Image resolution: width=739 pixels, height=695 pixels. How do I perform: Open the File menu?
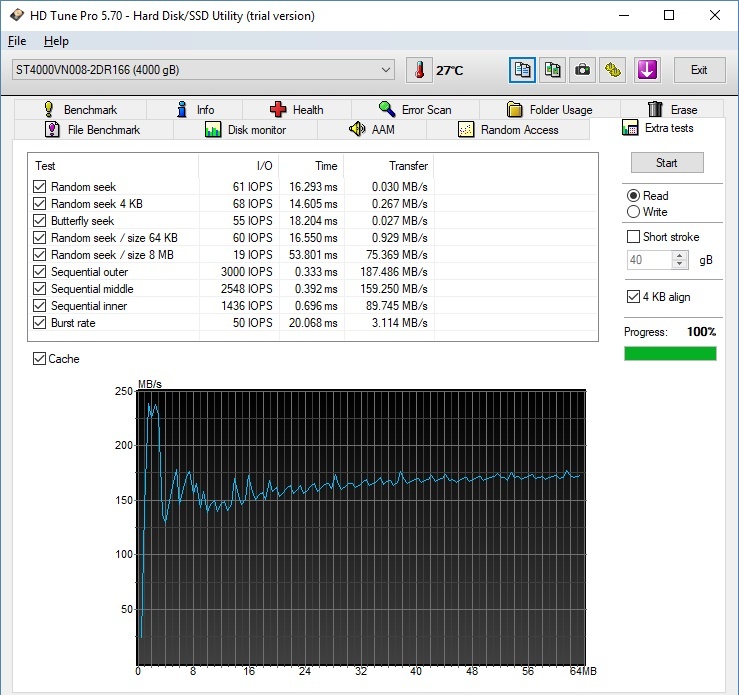(x=17, y=41)
